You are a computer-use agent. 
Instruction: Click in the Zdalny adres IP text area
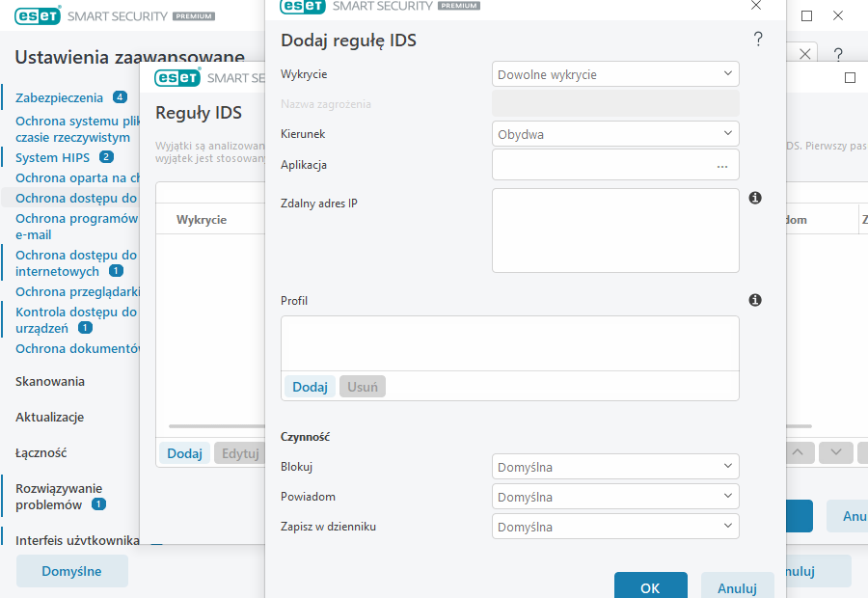coord(615,231)
